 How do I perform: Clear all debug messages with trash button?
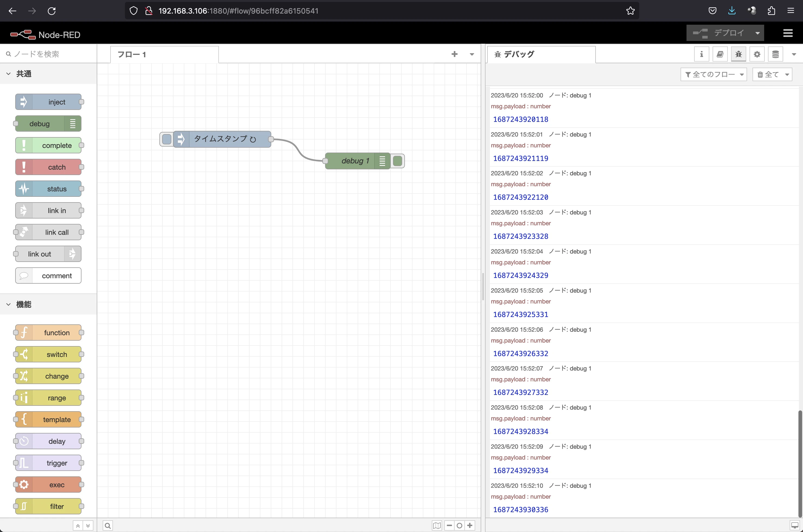click(768, 74)
